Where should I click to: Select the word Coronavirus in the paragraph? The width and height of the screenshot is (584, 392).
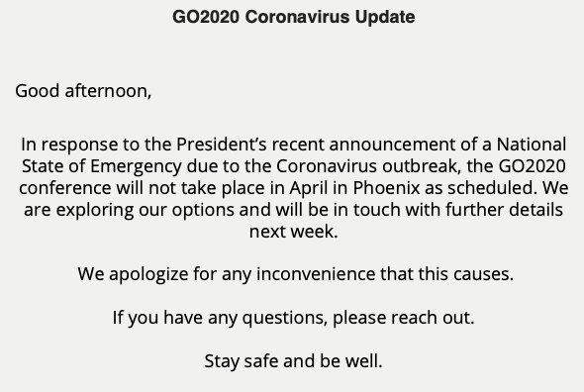click(327, 166)
